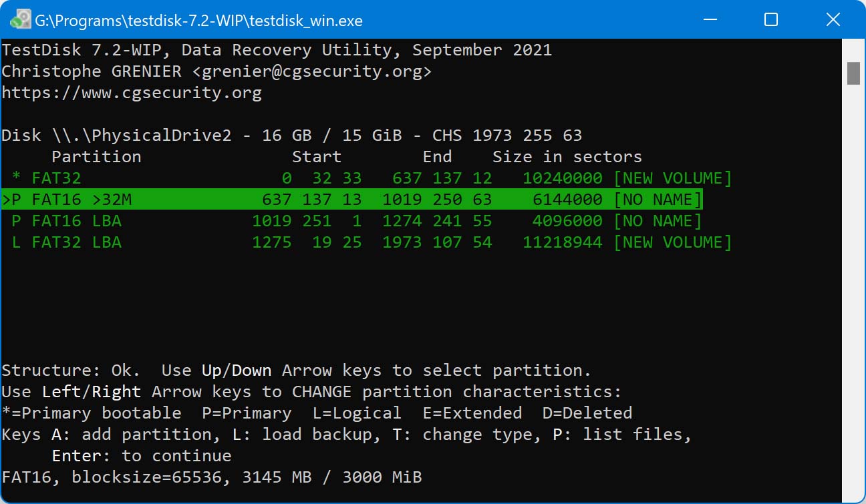Screen dimensions: 866x504
Task: Click the 'Enter: to continue' text
Action: [x=142, y=456]
